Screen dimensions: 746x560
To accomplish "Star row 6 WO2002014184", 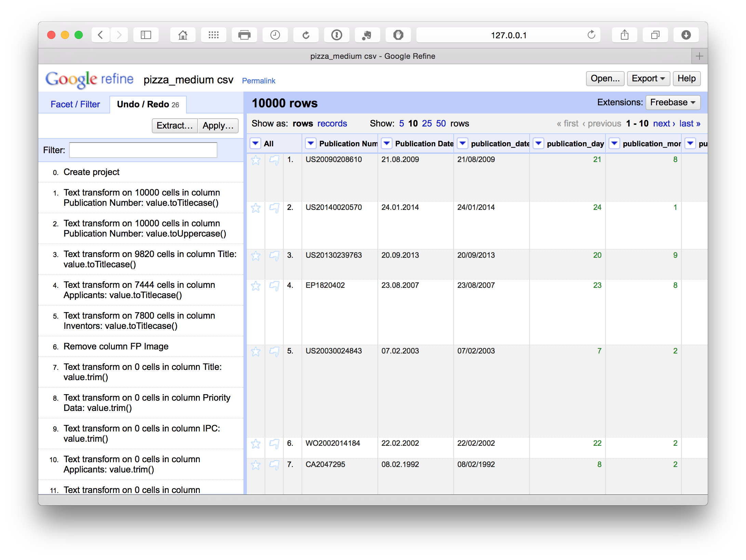I will pyautogui.click(x=256, y=444).
